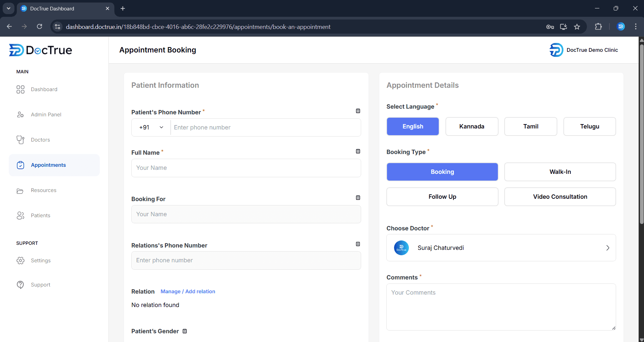The image size is (644, 342).
Task: Click note icon next to Patient's Gender
Action: click(185, 331)
